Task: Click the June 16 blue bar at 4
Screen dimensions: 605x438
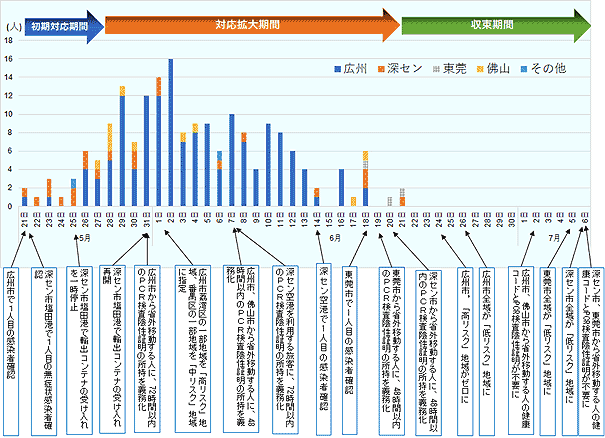Action: point(341,188)
